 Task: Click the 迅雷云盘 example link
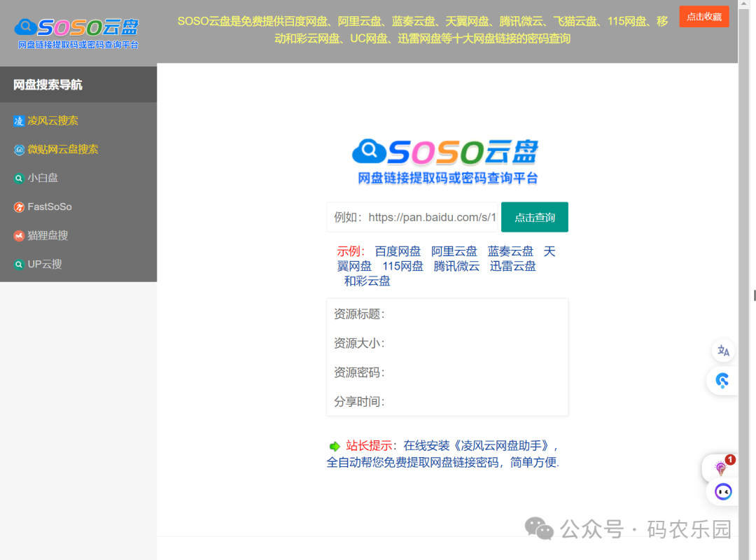tap(512, 266)
